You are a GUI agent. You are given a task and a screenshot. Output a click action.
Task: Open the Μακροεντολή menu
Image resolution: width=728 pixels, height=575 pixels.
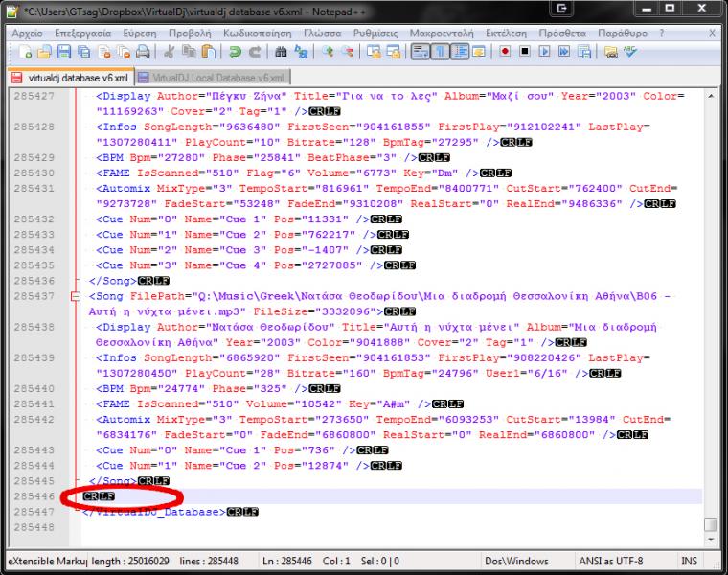pyautogui.click(x=442, y=34)
